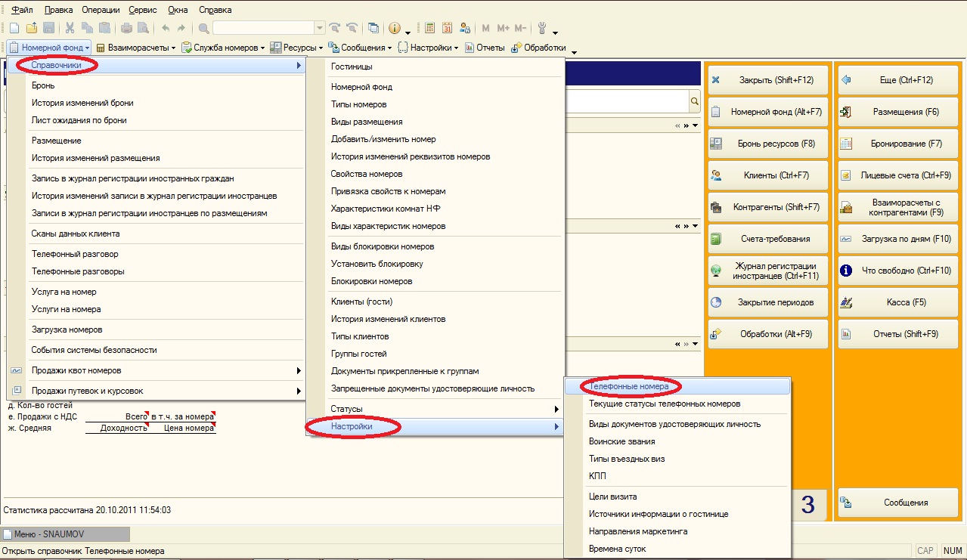Open the Операции menu
The image size is (967, 560).
tap(101, 10)
